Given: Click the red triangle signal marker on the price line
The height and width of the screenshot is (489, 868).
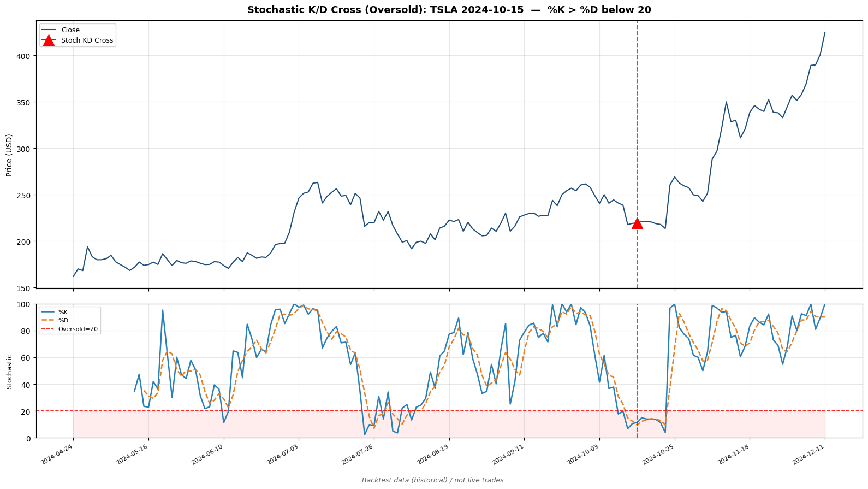Looking at the screenshot, I should click(x=637, y=223).
